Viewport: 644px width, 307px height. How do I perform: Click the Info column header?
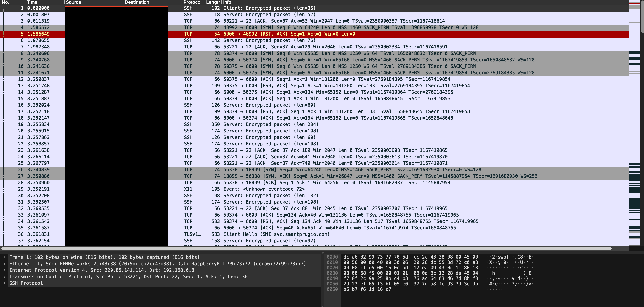[x=300, y=2]
